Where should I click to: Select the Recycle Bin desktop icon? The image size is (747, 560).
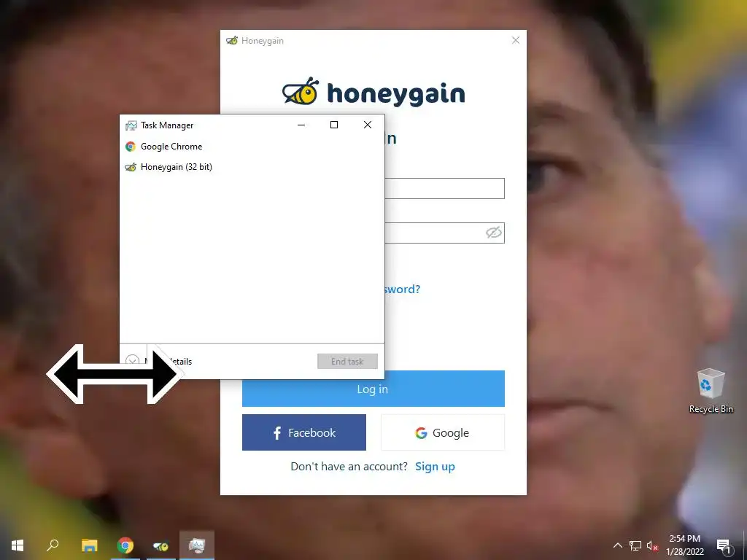(711, 391)
